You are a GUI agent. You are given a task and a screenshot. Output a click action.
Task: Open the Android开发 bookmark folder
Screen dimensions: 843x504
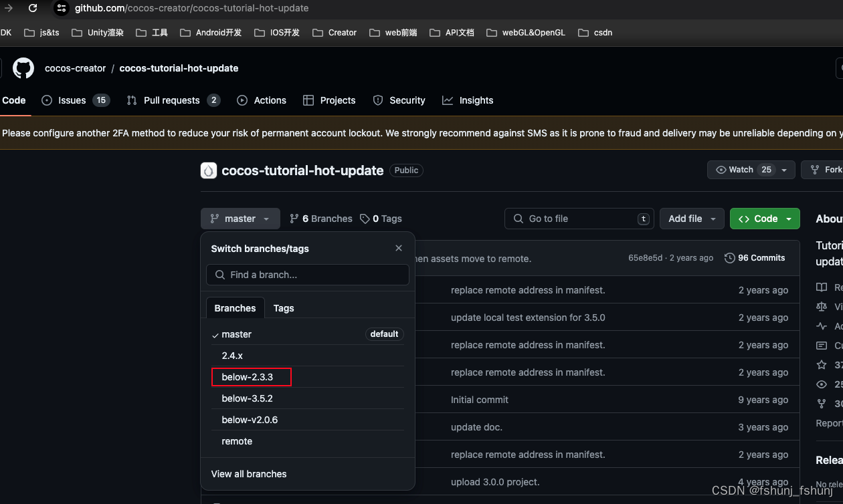[211, 32]
